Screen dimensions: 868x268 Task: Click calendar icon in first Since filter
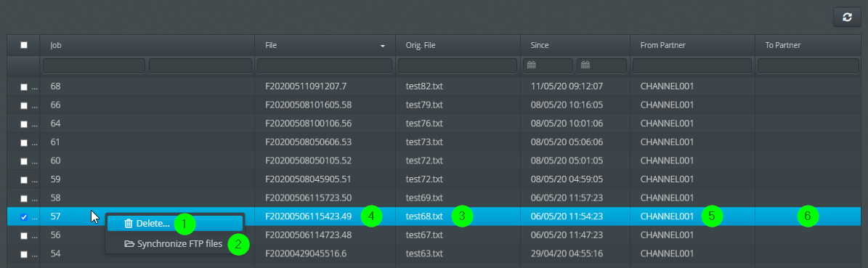point(532,65)
